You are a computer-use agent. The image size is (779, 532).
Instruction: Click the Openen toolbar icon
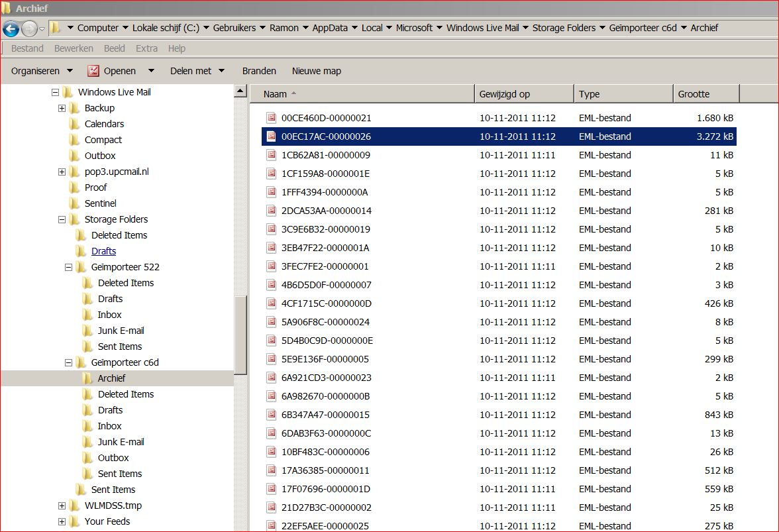[93, 71]
